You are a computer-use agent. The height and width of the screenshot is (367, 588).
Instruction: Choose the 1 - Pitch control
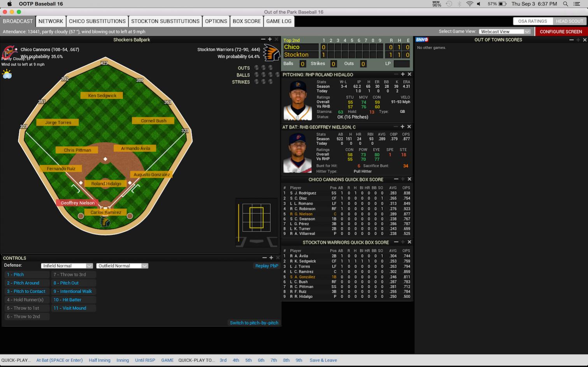[27, 274]
